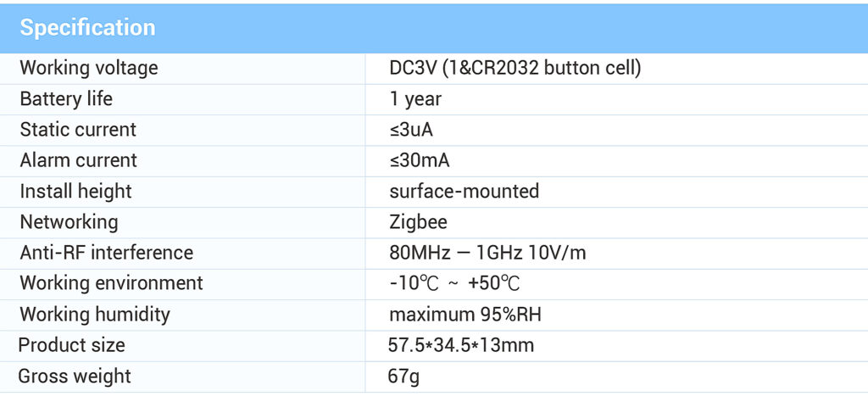Screen dimensions: 868x413
Task: Select the Battery life row label
Action: (x=66, y=99)
